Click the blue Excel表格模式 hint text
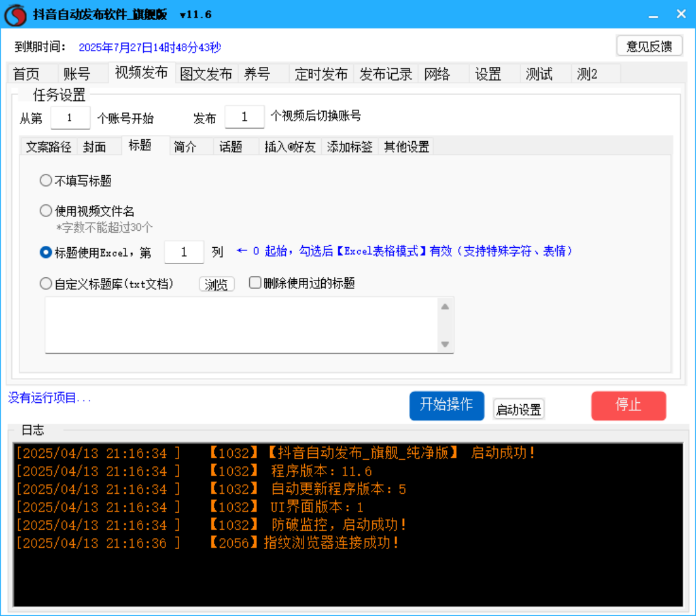Viewport: 696px width, 616px height. point(405,251)
